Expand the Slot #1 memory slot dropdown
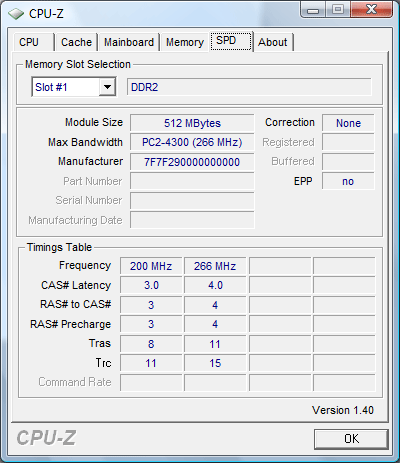The width and height of the screenshot is (400, 463). pos(107,87)
